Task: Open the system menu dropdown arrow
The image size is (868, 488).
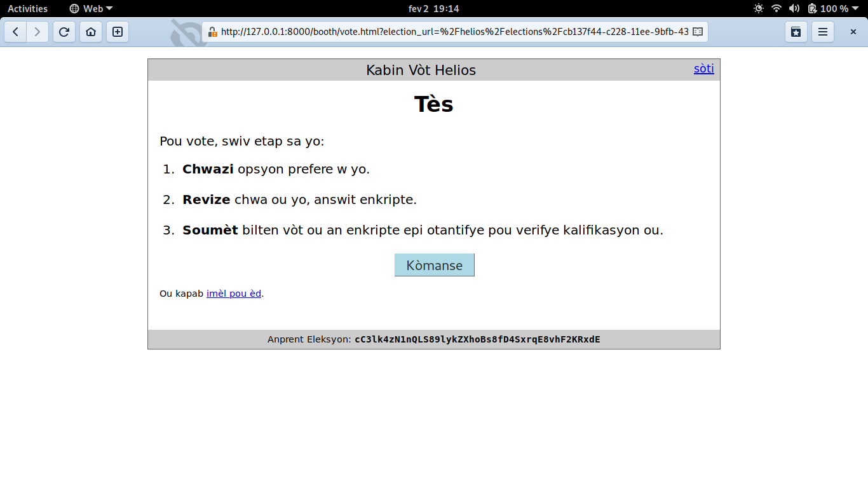Action: click(857, 9)
